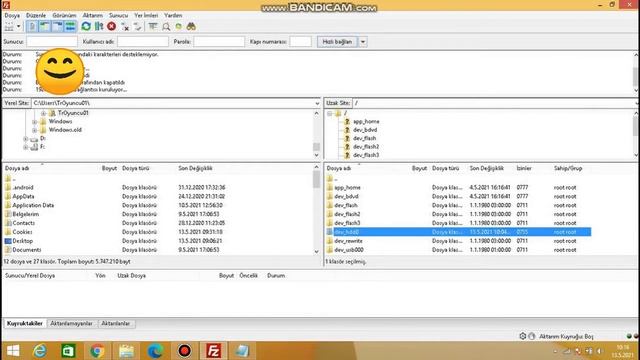The image size is (640, 360).
Task: Reconnect to the last server
Action: [x=138, y=27]
